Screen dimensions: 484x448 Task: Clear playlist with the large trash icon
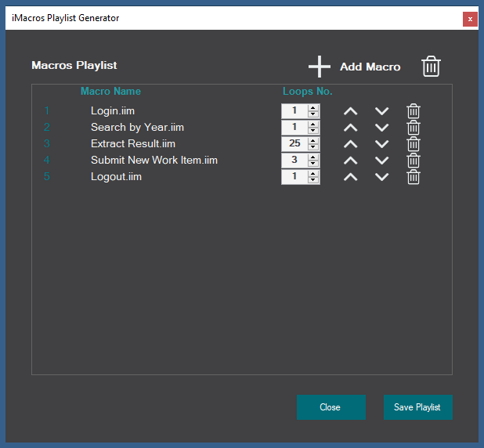(431, 66)
